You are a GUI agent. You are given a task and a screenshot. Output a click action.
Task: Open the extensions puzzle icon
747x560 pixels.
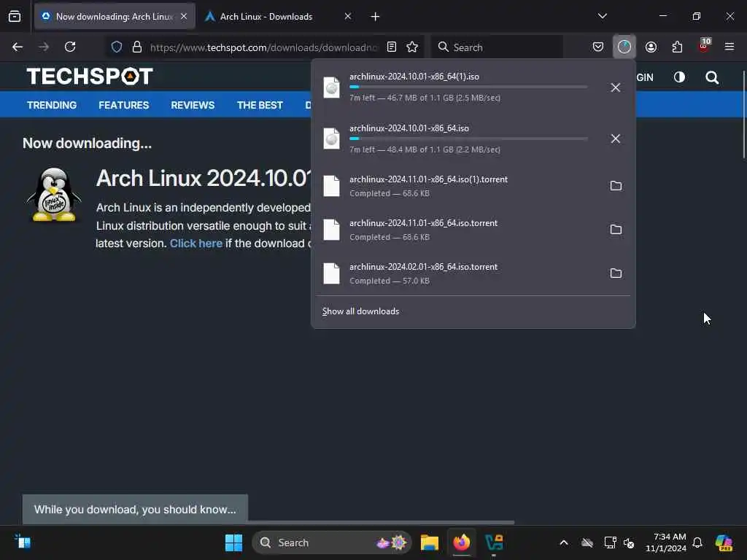point(677,47)
